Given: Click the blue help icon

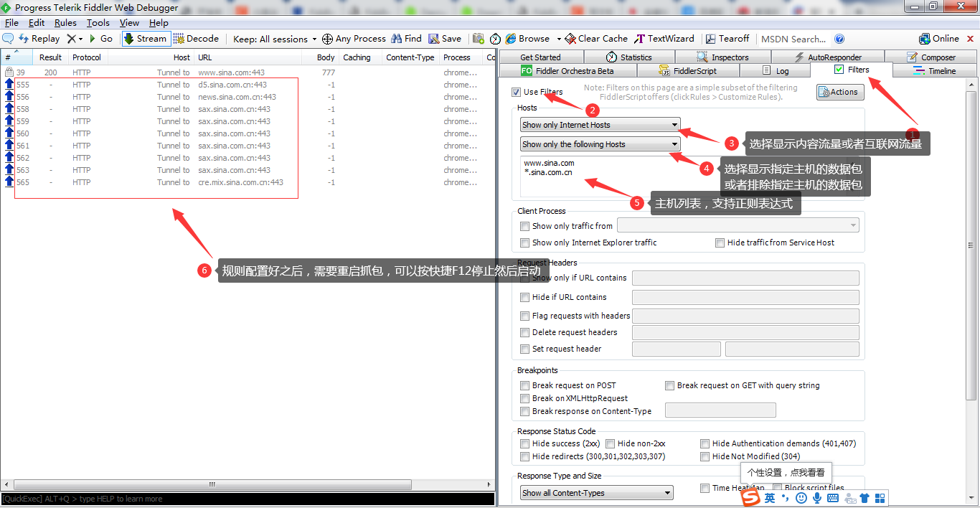Looking at the screenshot, I should [839, 39].
